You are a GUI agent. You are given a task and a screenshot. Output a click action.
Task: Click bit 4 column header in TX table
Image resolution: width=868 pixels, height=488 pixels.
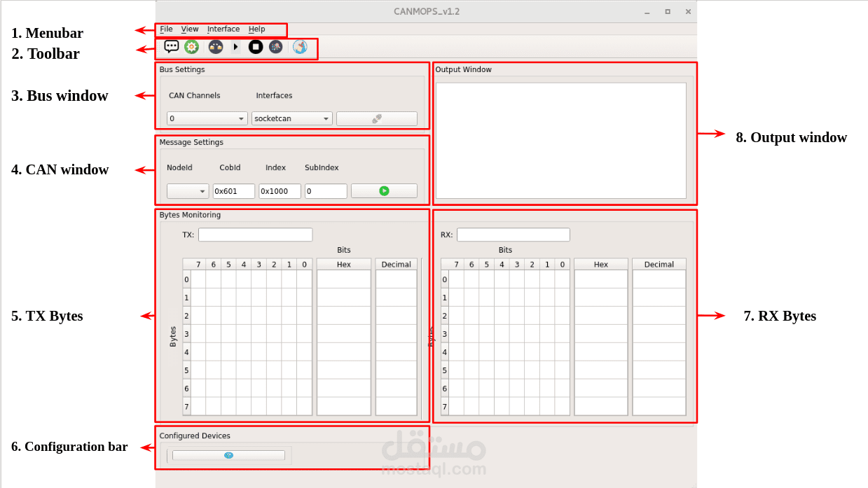[x=244, y=265]
